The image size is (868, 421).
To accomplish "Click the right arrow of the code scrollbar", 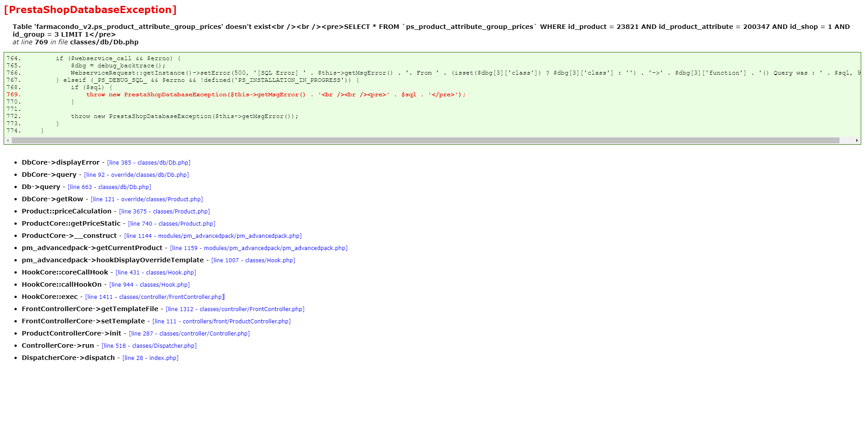I will [857, 141].
